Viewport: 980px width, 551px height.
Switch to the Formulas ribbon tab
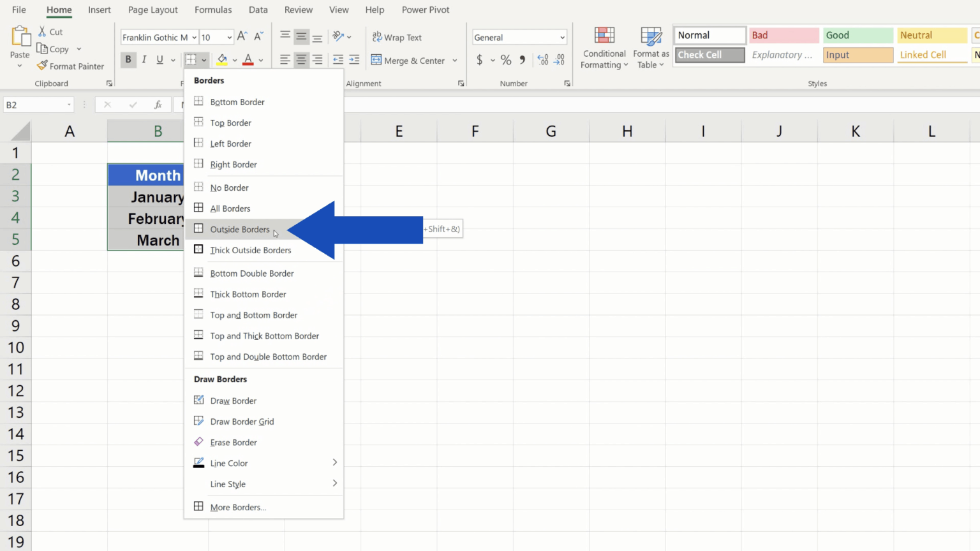point(212,10)
